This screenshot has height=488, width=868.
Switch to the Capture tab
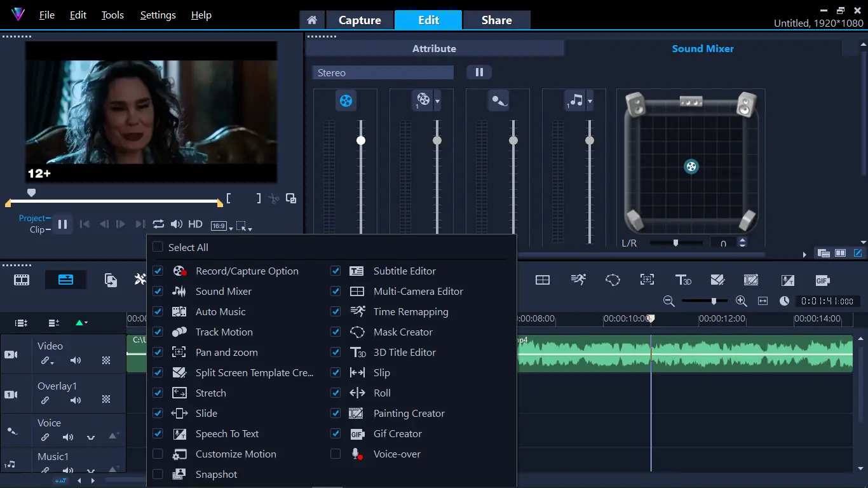(360, 20)
